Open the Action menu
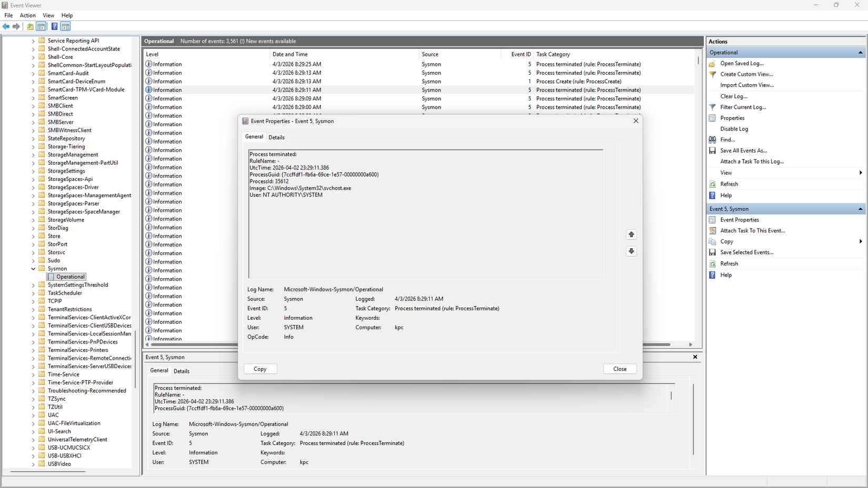 27,15
